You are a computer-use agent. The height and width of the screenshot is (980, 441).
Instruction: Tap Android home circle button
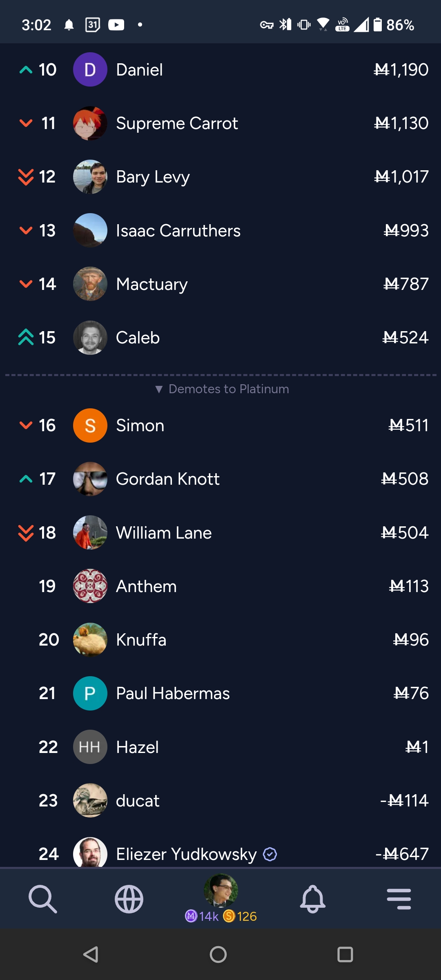pos(218,954)
